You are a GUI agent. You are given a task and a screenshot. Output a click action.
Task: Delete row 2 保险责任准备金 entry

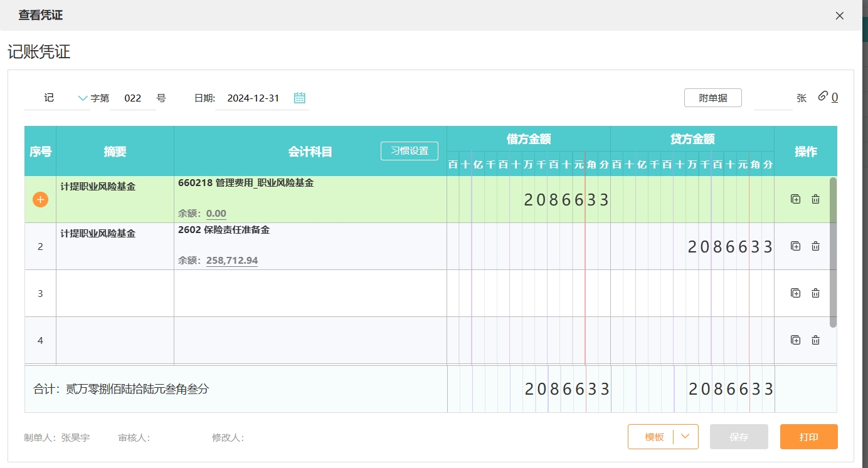click(815, 246)
